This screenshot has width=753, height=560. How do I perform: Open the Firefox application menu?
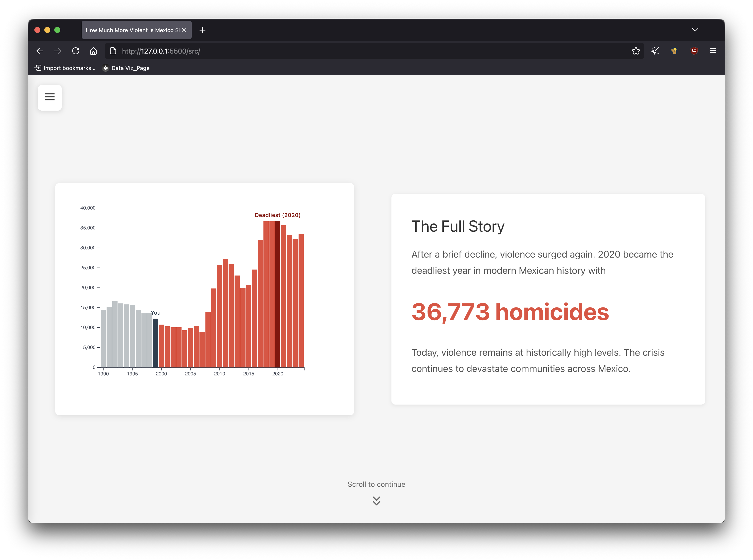coord(713,51)
